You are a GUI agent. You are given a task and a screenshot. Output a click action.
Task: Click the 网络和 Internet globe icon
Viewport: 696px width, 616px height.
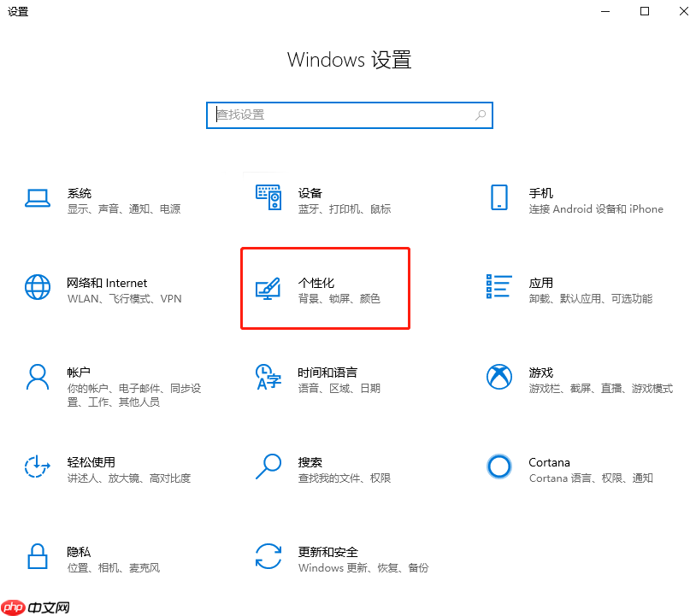pyautogui.click(x=38, y=287)
